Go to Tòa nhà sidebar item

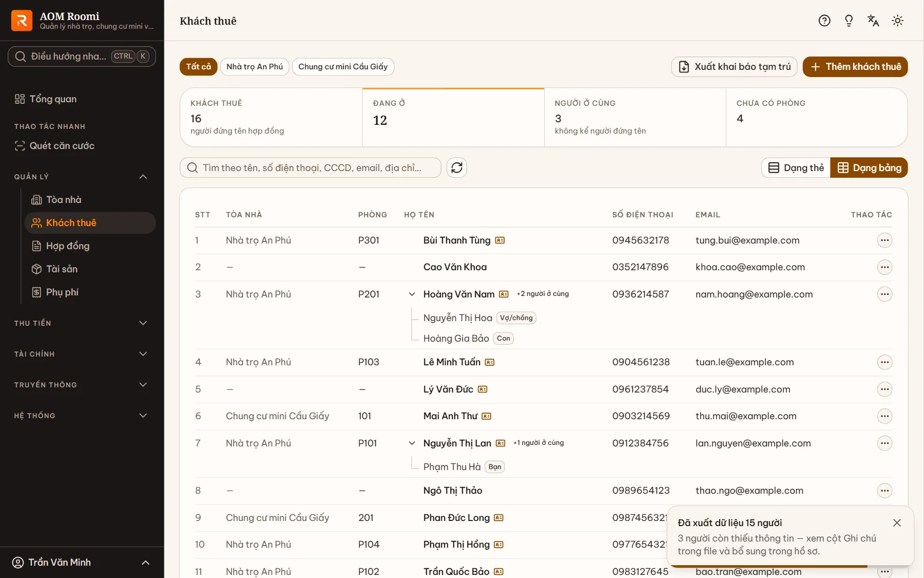coord(90,200)
